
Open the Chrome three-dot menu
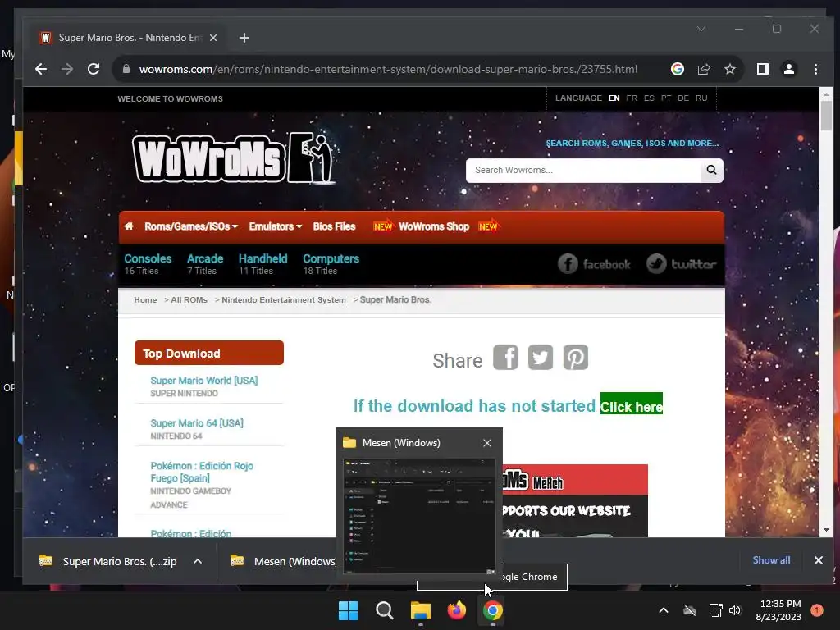tap(815, 69)
